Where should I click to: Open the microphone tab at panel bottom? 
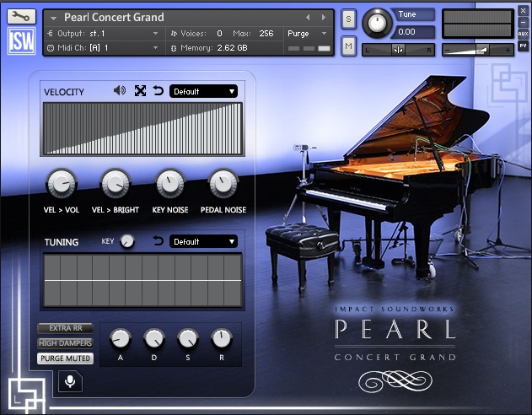click(70, 383)
